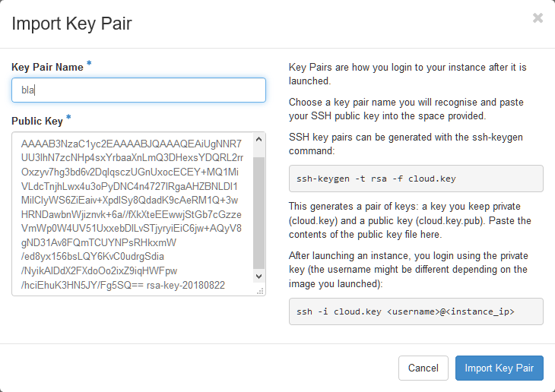Click the required asterisk beside Public Key
This screenshot has width=555, height=392.
tap(68, 118)
